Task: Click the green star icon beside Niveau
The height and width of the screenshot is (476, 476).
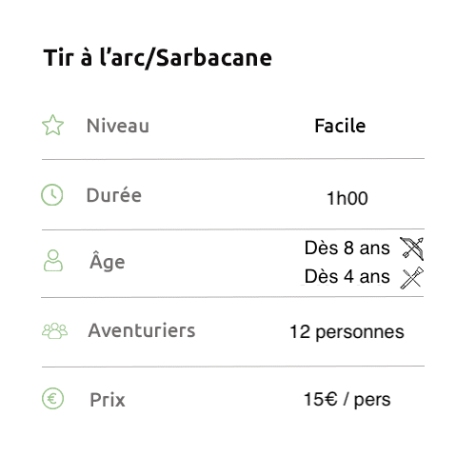Action: click(52, 125)
